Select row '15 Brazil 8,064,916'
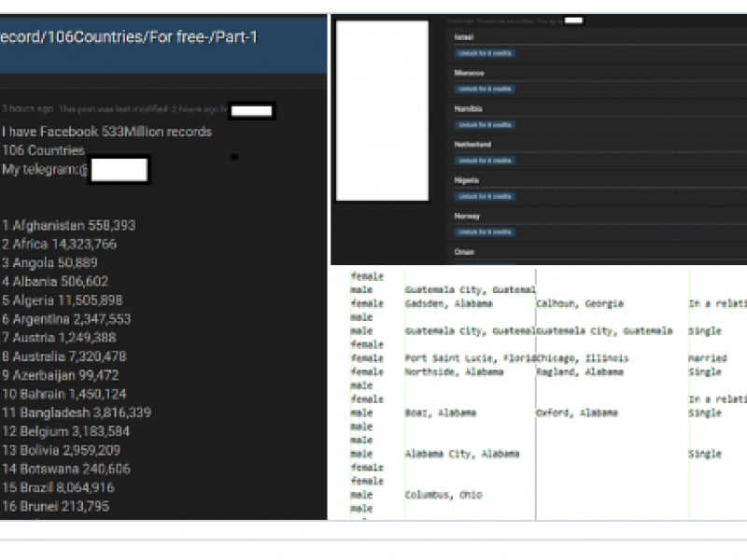747x560 pixels. coord(58,487)
